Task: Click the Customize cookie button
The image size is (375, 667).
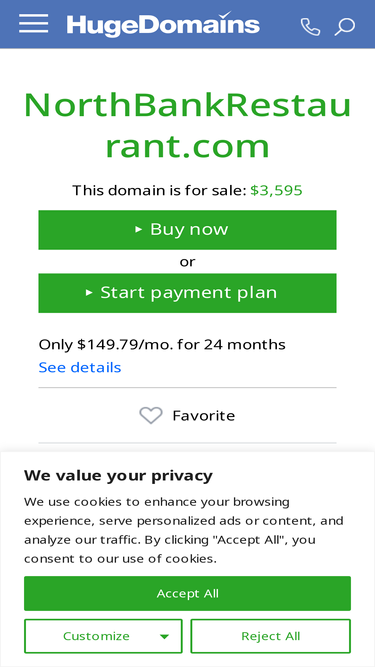Action: pyautogui.click(x=103, y=636)
